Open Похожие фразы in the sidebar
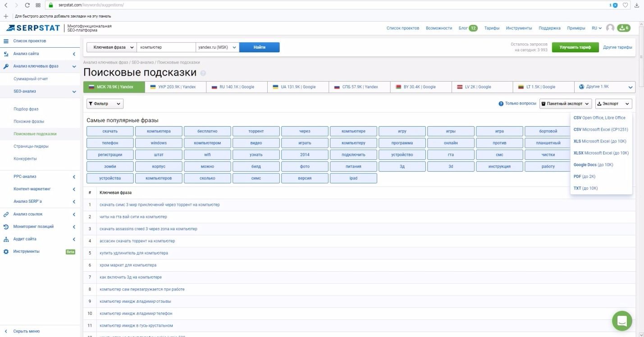 [x=29, y=122]
